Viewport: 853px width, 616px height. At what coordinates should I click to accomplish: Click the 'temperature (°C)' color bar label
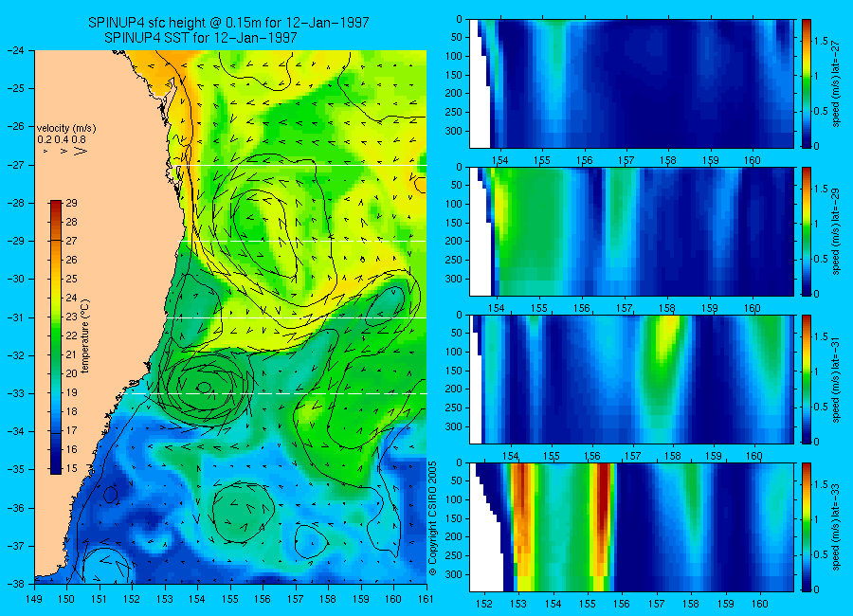(85, 336)
